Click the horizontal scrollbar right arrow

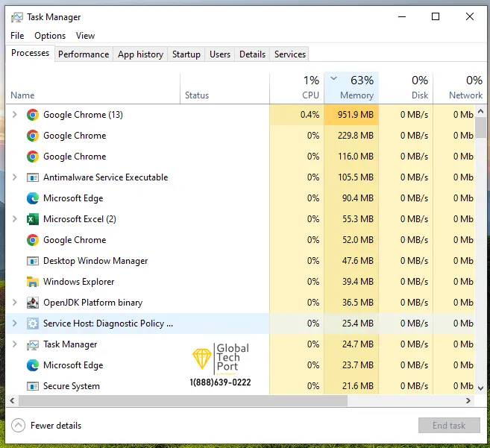tap(468, 401)
